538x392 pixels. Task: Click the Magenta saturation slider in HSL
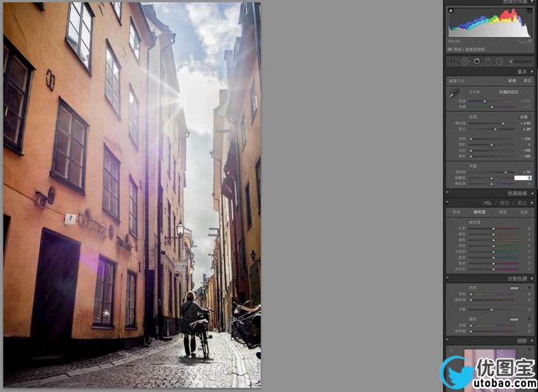pyautogui.click(x=494, y=269)
